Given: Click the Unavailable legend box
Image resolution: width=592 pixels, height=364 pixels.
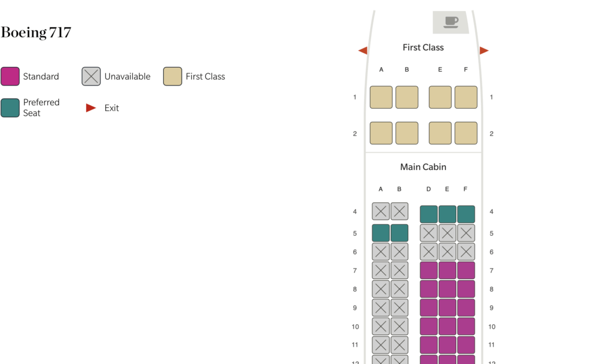Looking at the screenshot, I should (91, 77).
